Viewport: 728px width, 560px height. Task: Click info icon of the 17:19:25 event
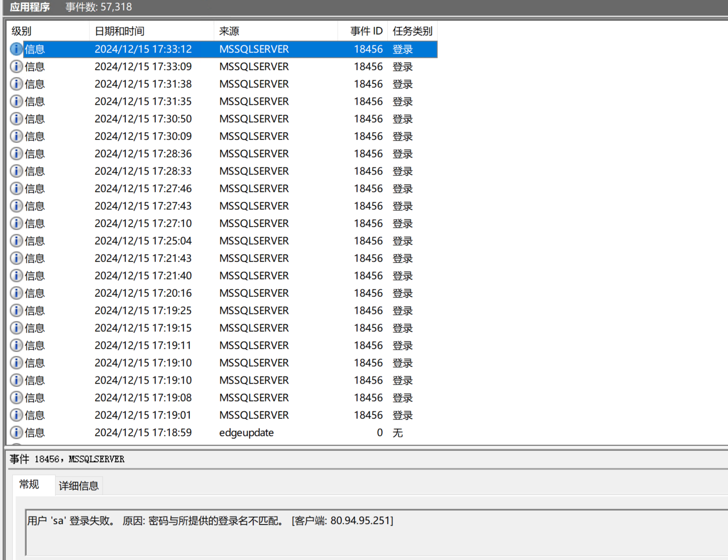tap(16, 311)
